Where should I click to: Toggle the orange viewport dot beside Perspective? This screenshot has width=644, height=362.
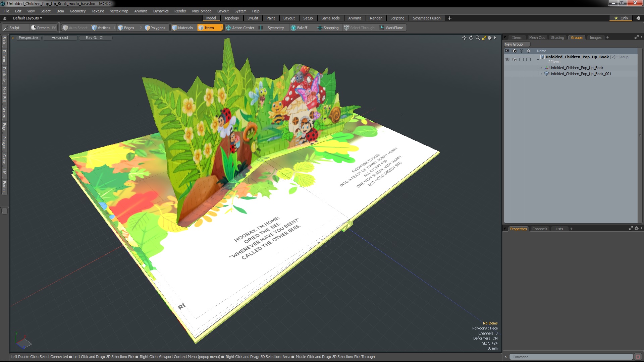point(13,38)
